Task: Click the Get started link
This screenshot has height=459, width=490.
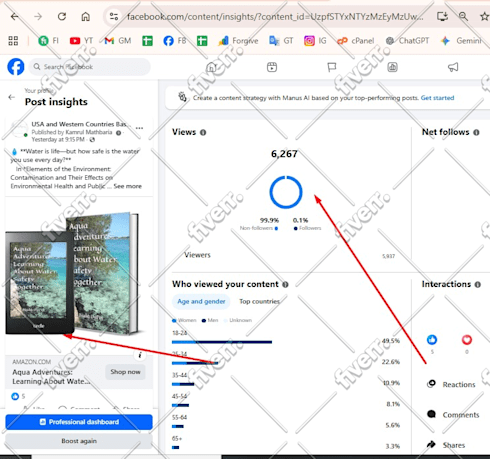Action: pos(437,98)
